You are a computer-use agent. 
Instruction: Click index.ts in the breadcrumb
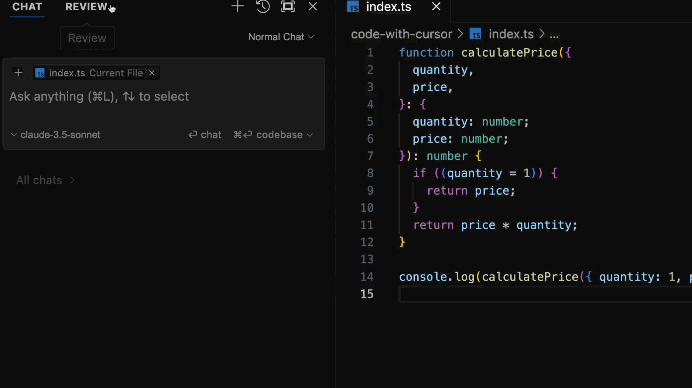tap(511, 34)
